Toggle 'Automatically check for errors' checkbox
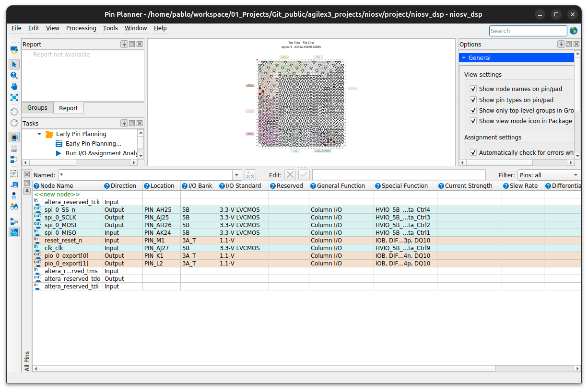 (473, 153)
